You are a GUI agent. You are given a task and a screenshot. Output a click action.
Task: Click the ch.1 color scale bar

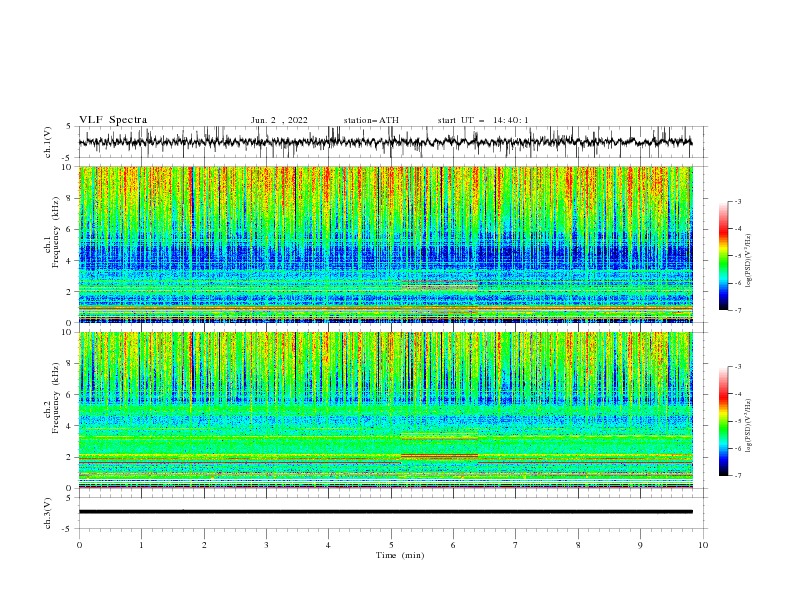coord(723,255)
